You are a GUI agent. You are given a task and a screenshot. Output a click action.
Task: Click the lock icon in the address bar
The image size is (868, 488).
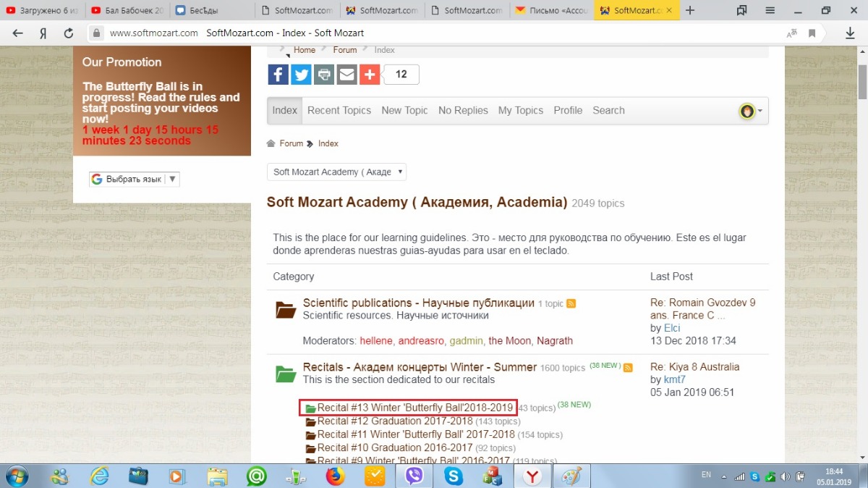[96, 33]
